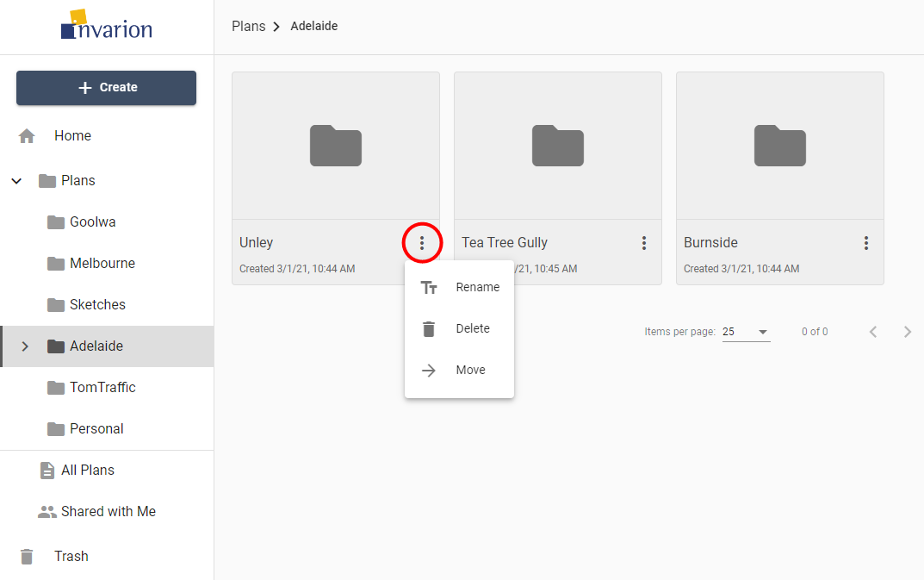Click the Melbourne folder icon
This screenshot has height=580, width=924.
coord(56,263)
